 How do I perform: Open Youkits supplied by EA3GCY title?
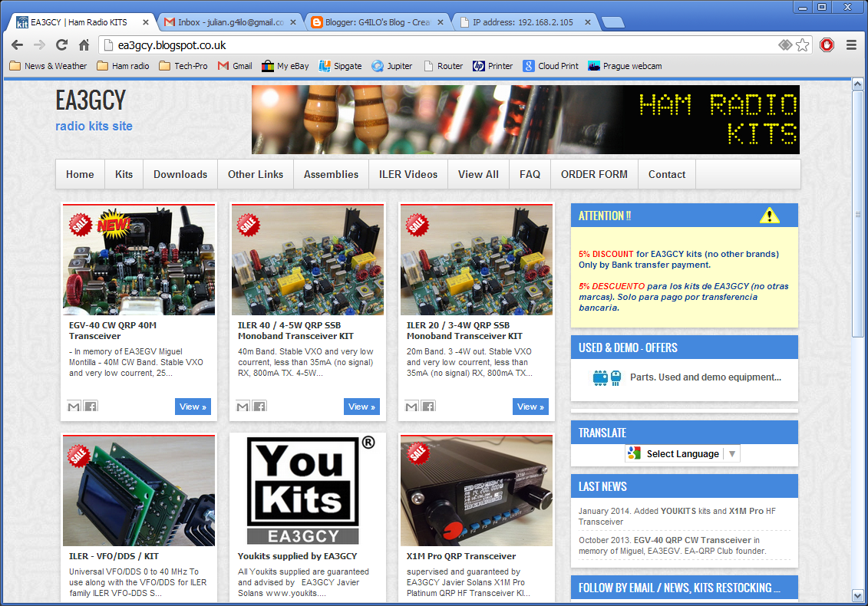click(297, 556)
